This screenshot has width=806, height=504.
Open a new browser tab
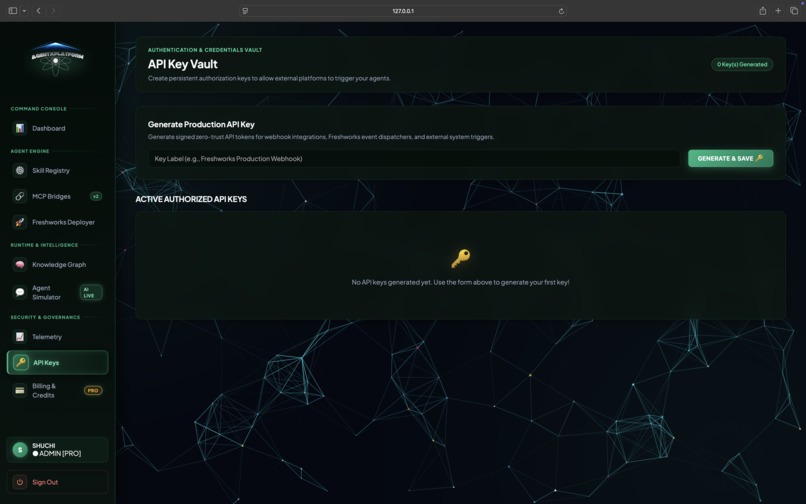click(778, 10)
